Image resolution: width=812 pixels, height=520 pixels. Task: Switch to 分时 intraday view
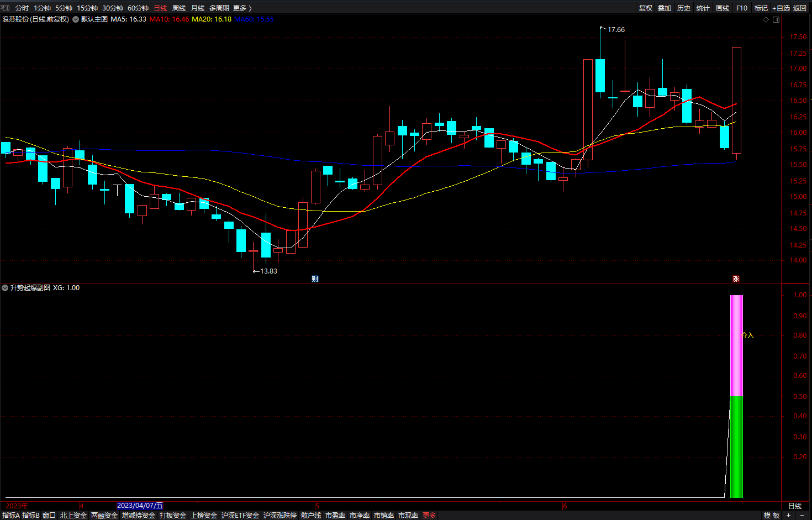22,8
